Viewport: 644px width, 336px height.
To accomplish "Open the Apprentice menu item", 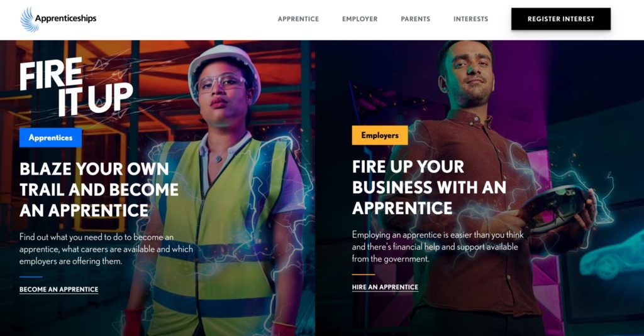I will [298, 19].
